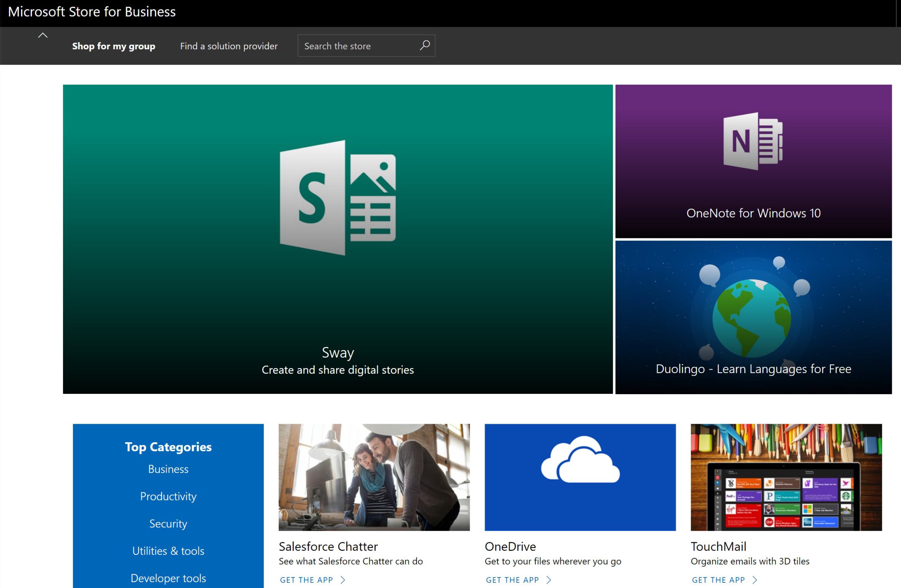Click the TouchMail title
This screenshot has height=588, width=901.
[719, 547]
